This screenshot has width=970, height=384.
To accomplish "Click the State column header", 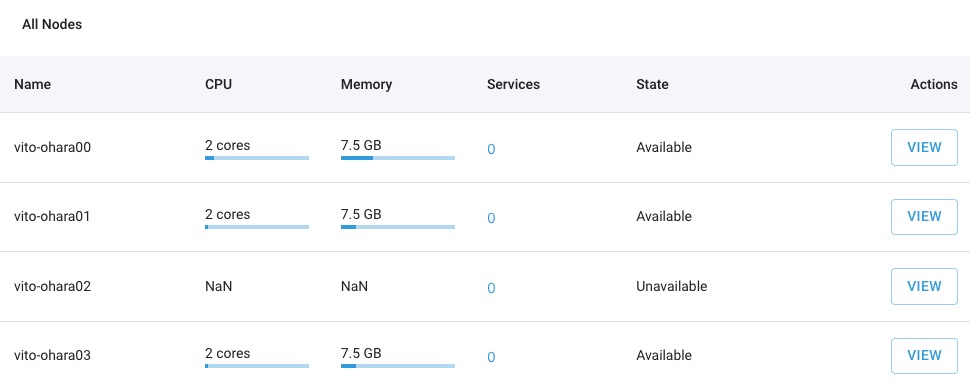I will pos(652,84).
